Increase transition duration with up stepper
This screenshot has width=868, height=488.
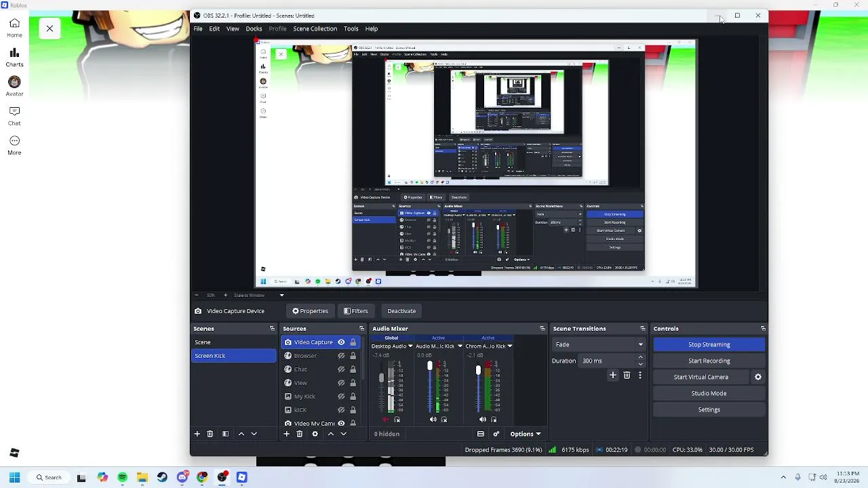640,357
